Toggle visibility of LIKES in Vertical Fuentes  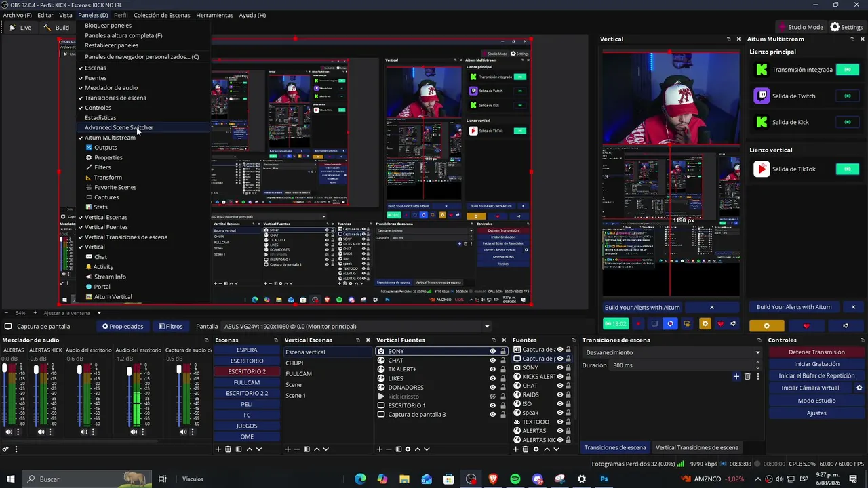click(493, 378)
